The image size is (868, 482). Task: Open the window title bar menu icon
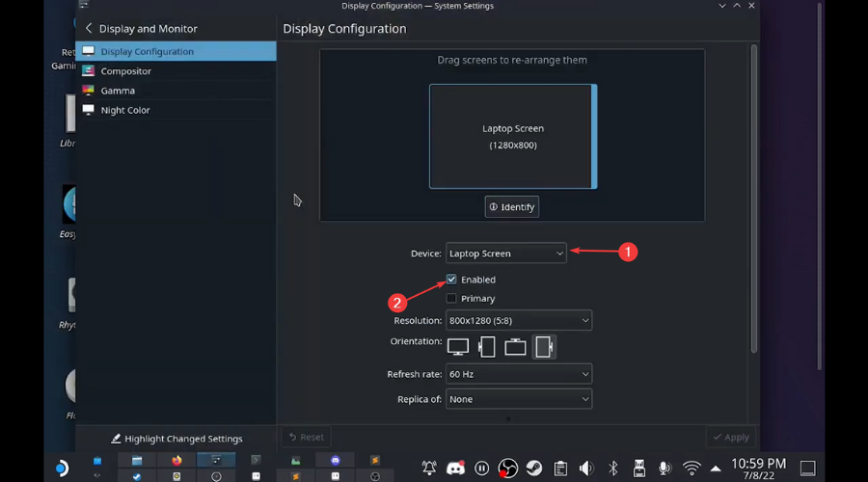84,5
